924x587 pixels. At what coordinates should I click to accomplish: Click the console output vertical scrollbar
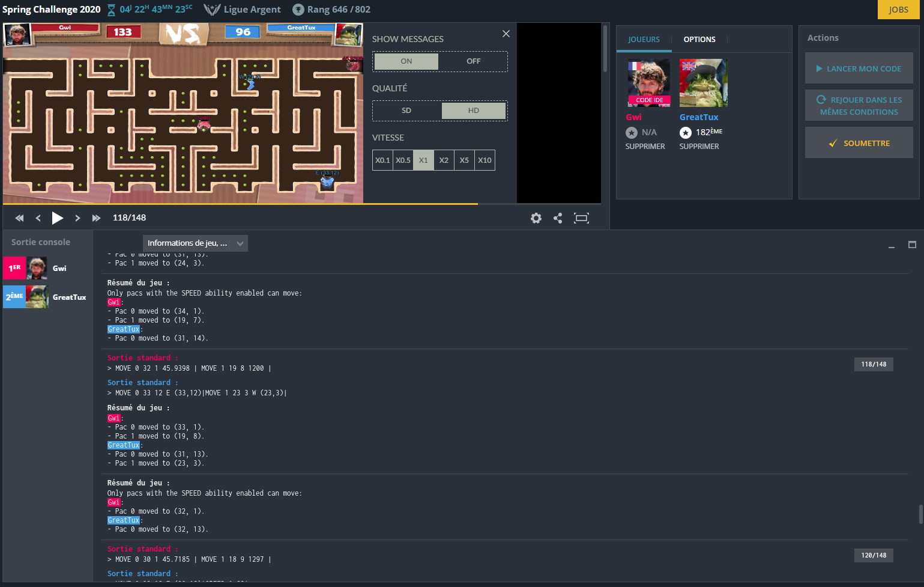point(920,514)
